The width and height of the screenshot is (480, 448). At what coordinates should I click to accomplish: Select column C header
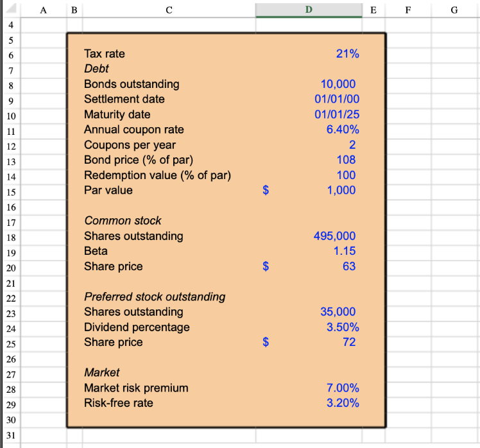tap(169, 10)
